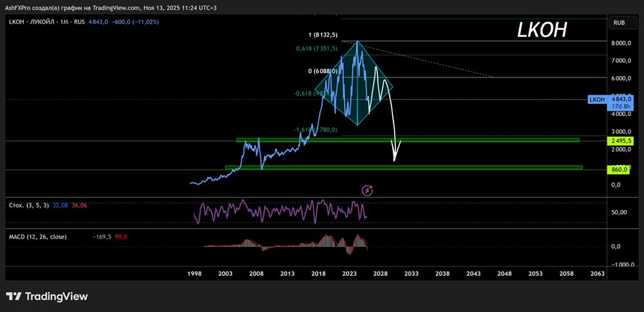
Task: Click the 2033 year label on time axis
Action: click(411, 274)
